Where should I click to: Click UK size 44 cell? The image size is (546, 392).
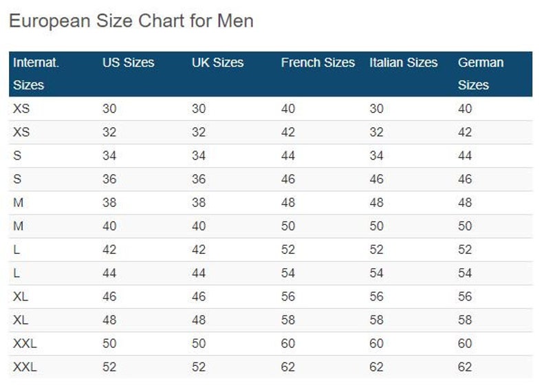tap(199, 273)
